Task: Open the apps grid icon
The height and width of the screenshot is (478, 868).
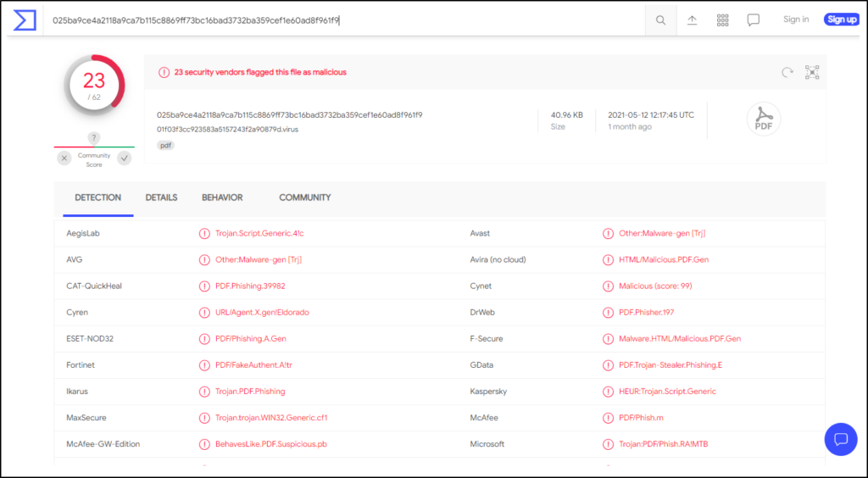Action: pyautogui.click(x=722, y=20)
